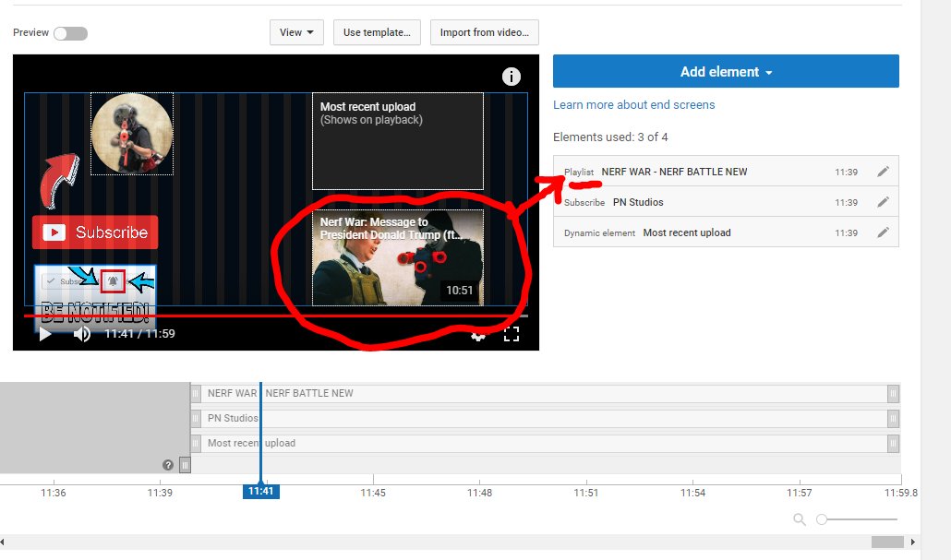Click the 11:57 mark on ruler
This screenshot has width=951, height=560.
pyautogui.click(x=800, y=493)
